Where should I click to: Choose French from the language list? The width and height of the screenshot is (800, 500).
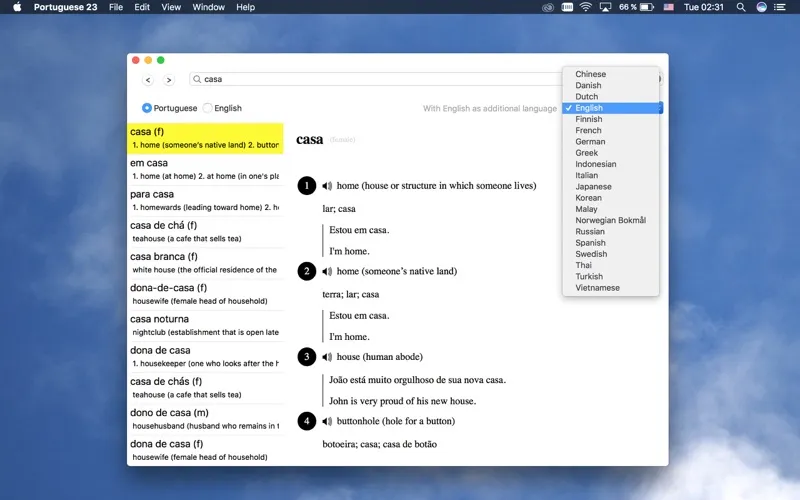click(611, 130)
